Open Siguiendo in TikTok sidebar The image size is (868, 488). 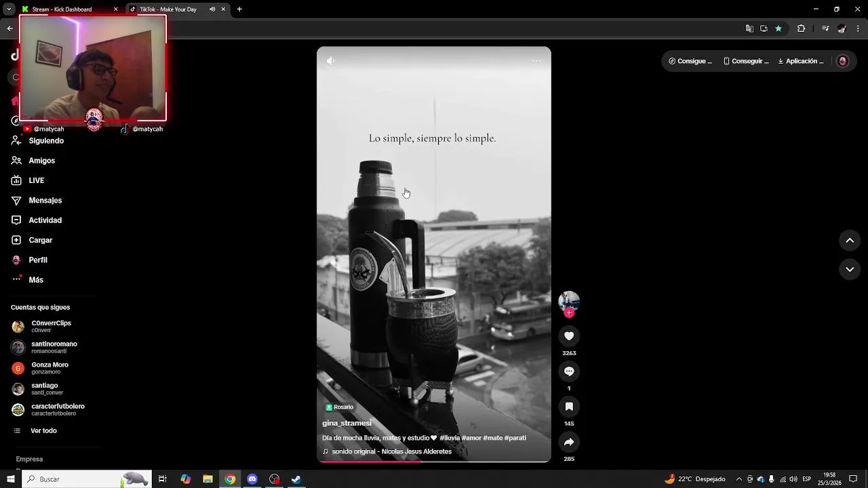(x=46, y=141)
